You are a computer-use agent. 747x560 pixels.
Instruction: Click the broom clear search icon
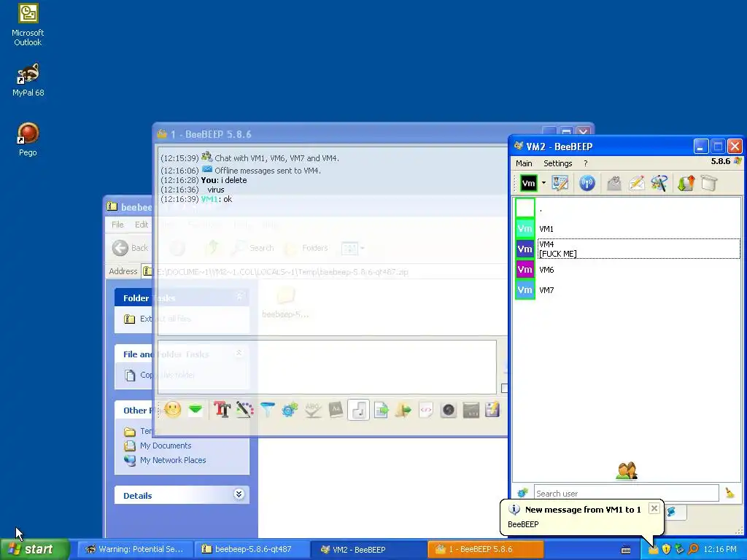coord(729,494)
